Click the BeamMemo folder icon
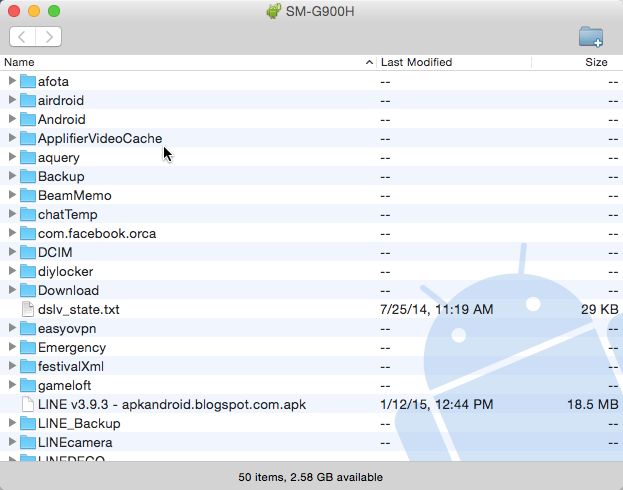The image size is (623, 490). pos(28,195)
